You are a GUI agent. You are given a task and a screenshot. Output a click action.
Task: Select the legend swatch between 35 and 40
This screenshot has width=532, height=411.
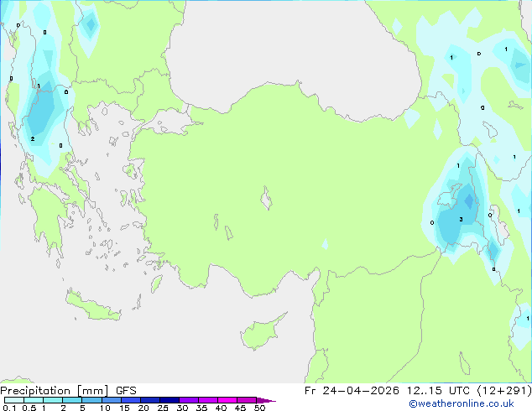pyautogui.click(x=208, y=400)
